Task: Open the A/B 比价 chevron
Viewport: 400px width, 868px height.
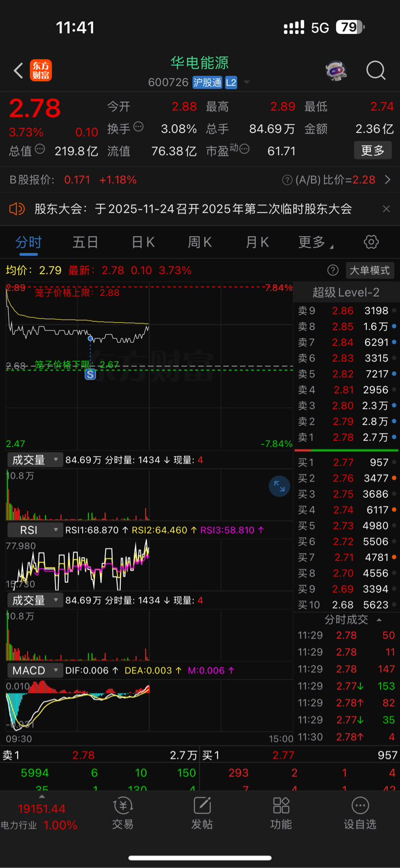Action: tap(387, 180)
